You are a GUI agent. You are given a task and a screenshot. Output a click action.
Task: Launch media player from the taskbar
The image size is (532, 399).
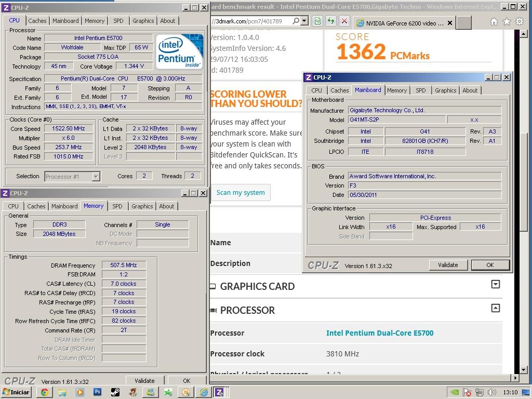79,392
